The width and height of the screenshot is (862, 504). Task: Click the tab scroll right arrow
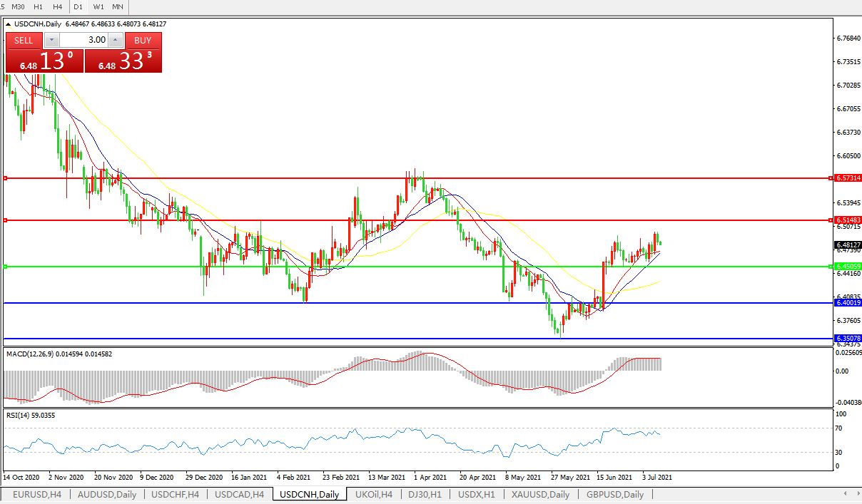click(x=856, y=494)
